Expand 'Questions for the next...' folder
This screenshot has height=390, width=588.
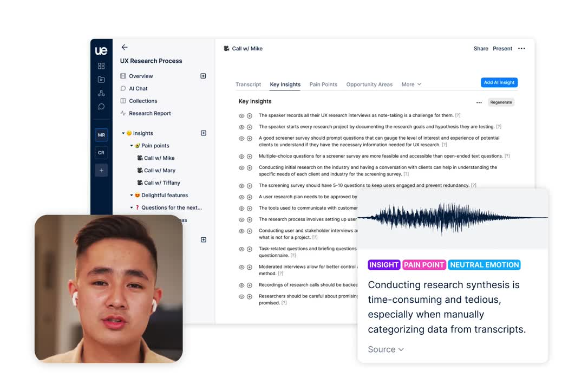(131, 207)
